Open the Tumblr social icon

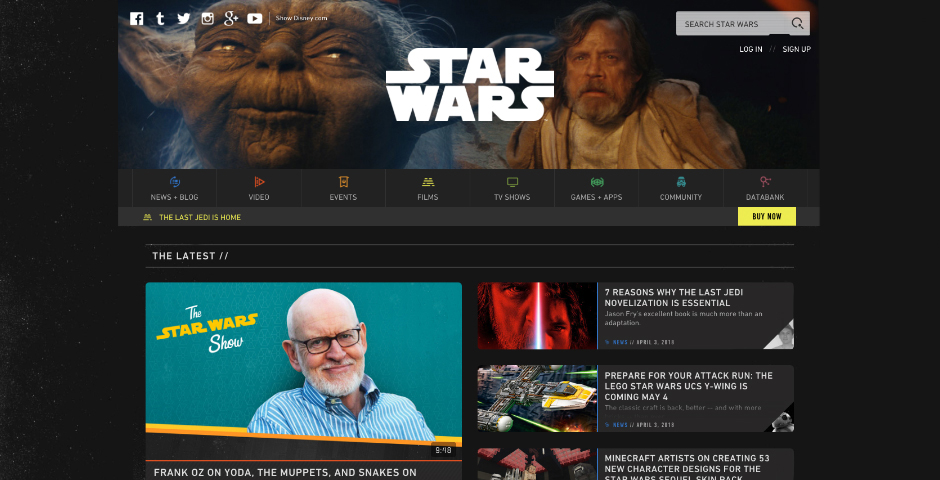tap(160, 19)
